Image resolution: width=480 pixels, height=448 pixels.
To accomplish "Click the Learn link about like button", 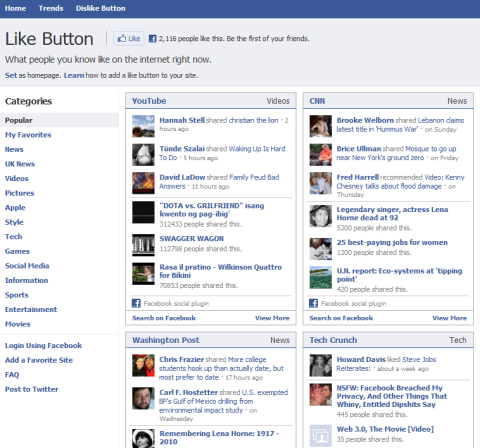I will pos(74,75).
